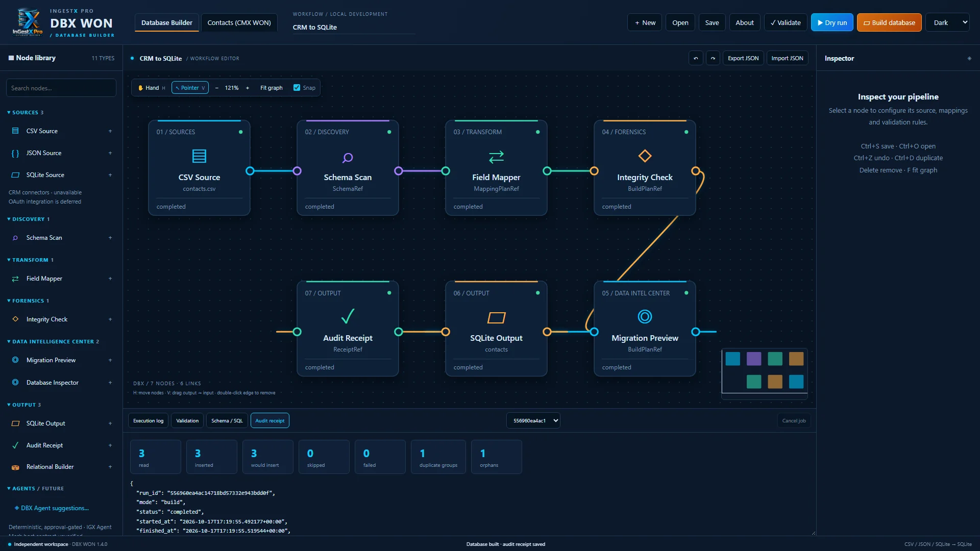
Task: Open the Execution log tab
Action: click(x=148, y=420)
